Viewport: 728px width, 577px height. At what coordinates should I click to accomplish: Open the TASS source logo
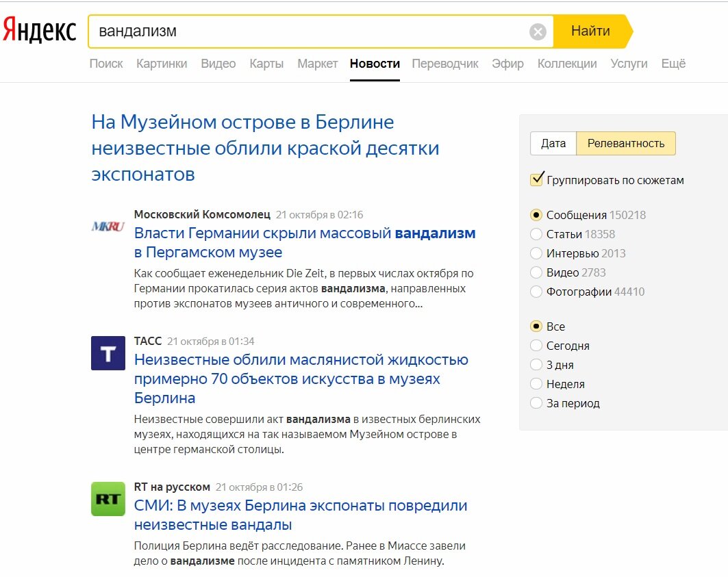(x=108, y=353)
